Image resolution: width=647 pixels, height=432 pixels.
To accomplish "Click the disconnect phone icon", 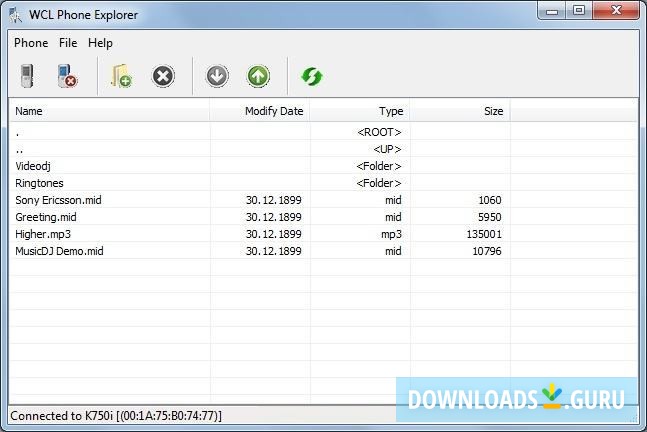I will pyautogui.click(x=67, y=76).
